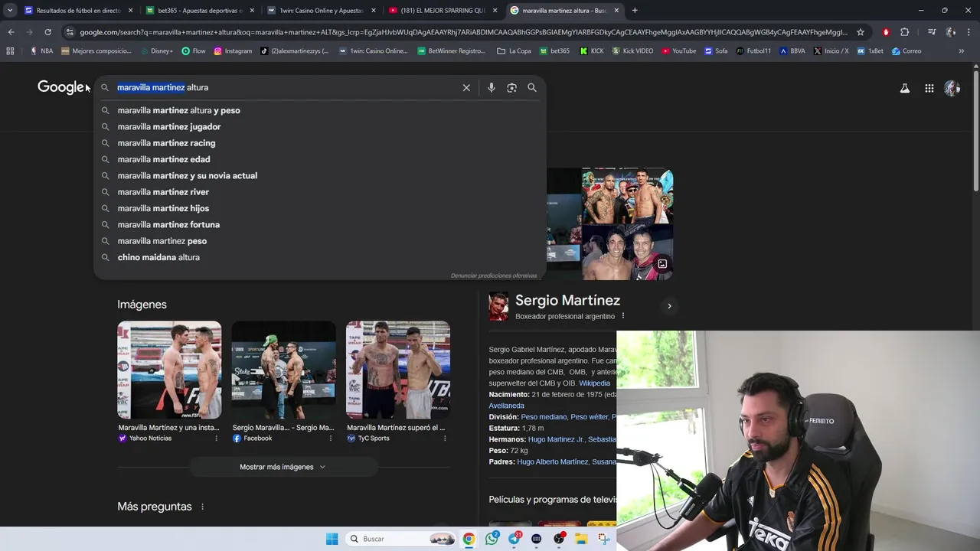This screenshot has height=551, width=980.
Task: Open Peso mediano division link
Action: point(544,417)
